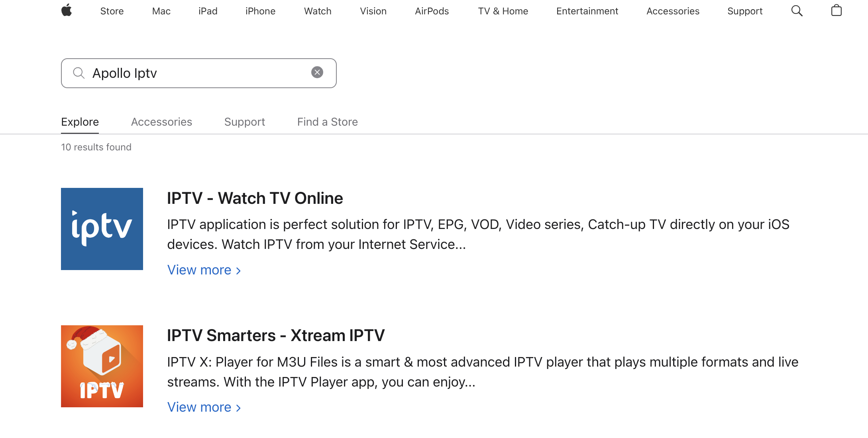Screen dimensions: 868x438
Task: Select the Explore tab
Action: click(80, 122)
